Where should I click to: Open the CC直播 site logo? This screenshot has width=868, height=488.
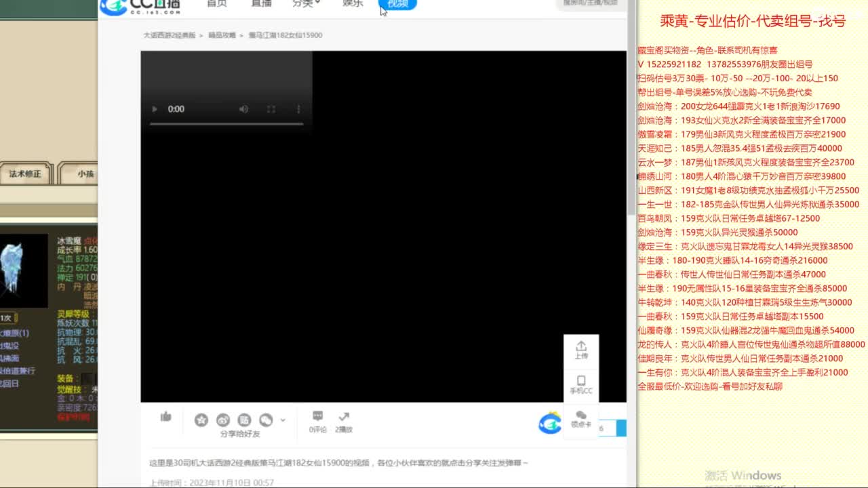pos(141,6)
